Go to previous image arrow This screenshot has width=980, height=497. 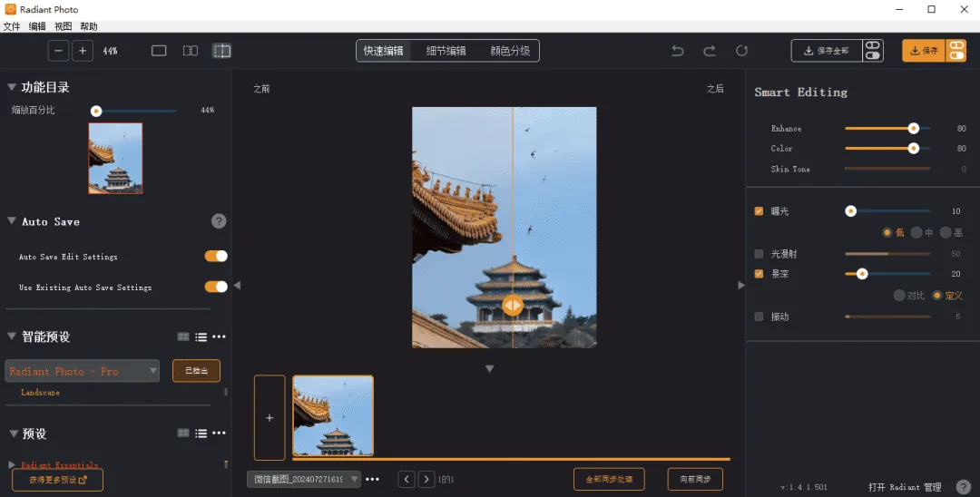(x=407, y=480)
